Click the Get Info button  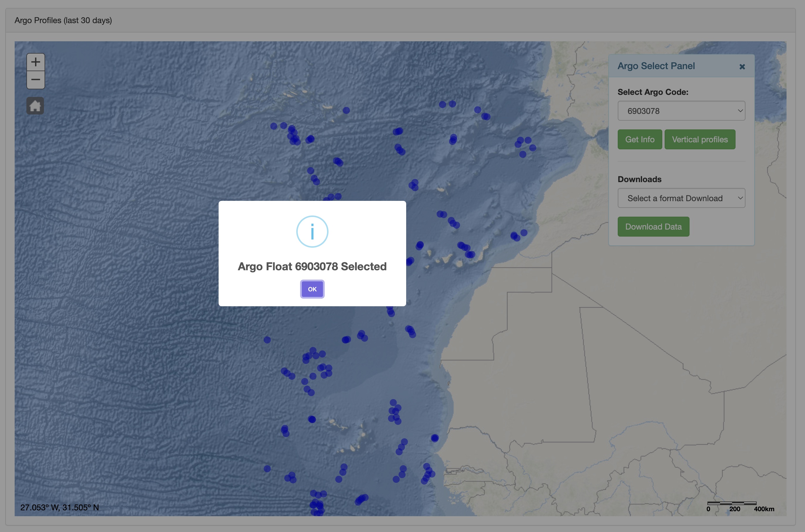[640, 139]
